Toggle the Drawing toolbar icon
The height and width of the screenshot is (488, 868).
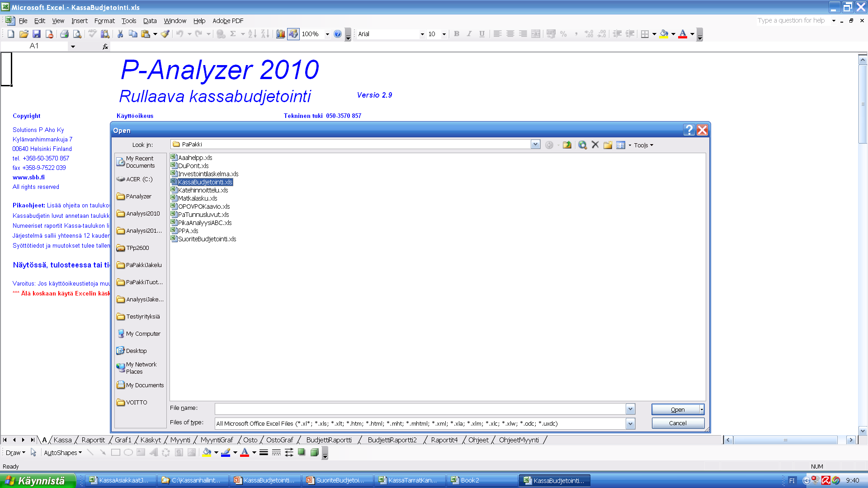[x=293, y=34]
